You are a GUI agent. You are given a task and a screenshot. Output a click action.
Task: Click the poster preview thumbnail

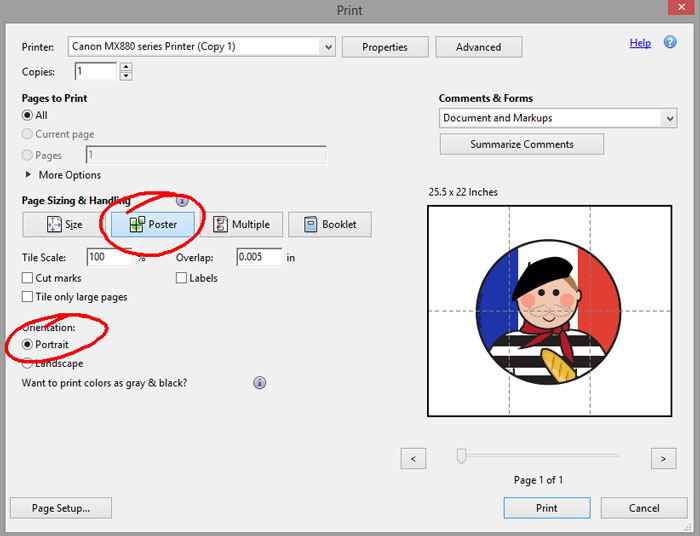click(550, 311)
